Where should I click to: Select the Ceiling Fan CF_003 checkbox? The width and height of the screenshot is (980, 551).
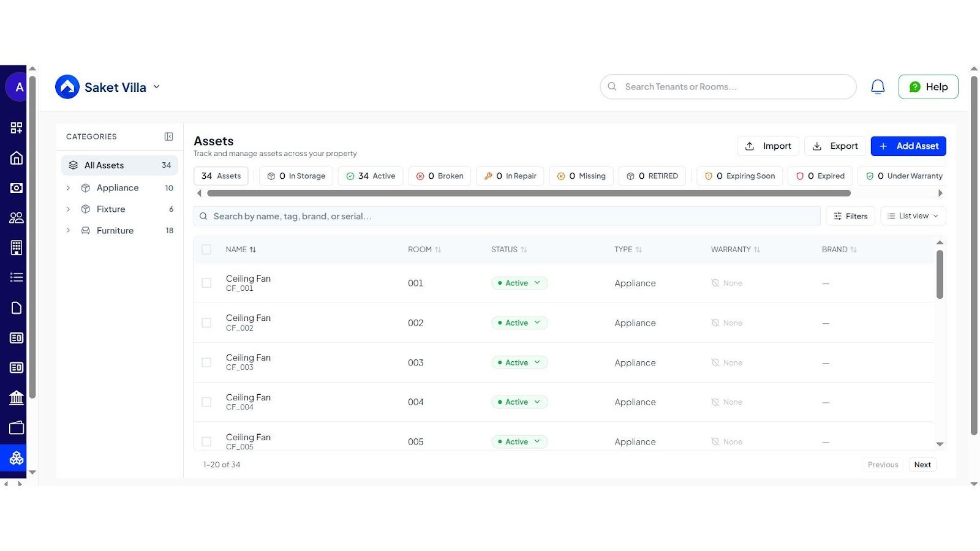pos(206,362)
